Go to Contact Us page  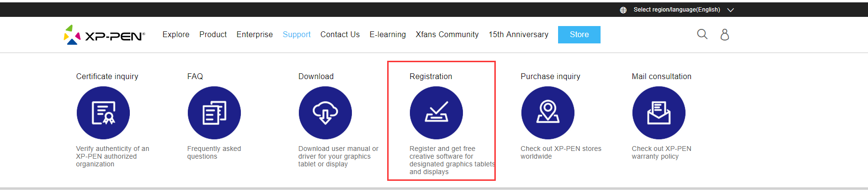tap(340, 35)
